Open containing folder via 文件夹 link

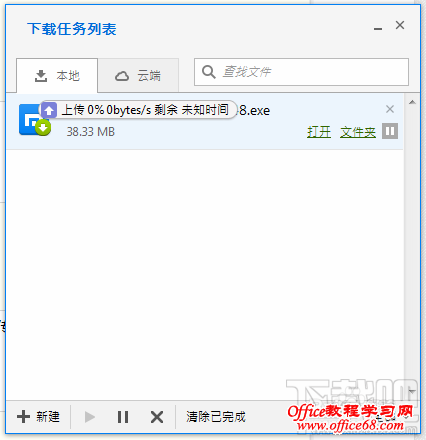coord(358,132)
